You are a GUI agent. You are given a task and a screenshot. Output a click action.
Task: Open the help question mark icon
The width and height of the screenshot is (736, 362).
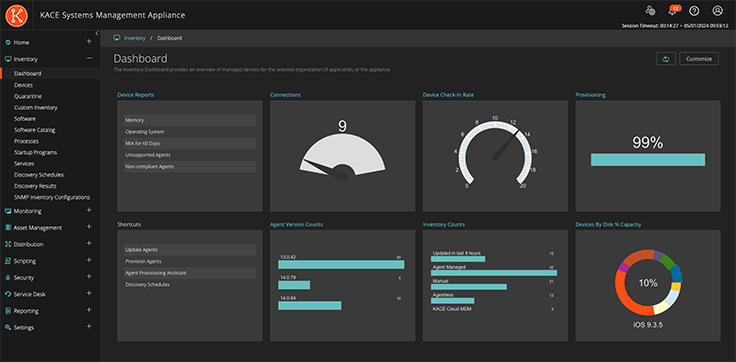[694, 11]
